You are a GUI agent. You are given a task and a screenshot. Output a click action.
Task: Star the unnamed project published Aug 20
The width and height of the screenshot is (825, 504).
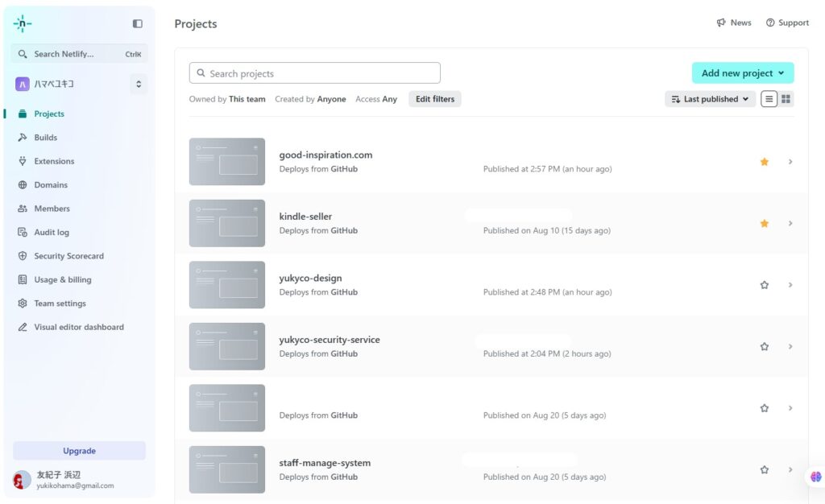pyautogui.click(x=765, y=408)
